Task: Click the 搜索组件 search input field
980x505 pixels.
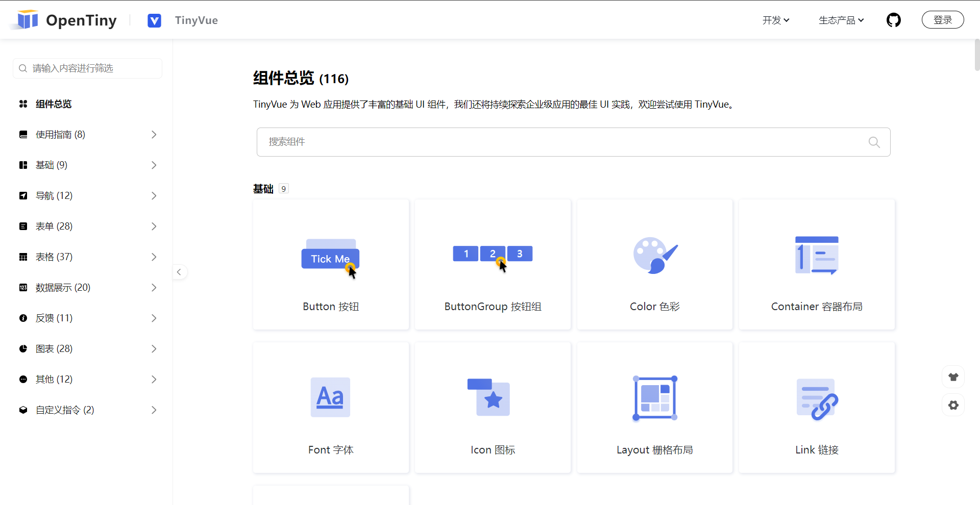Action: coord(573,142)
